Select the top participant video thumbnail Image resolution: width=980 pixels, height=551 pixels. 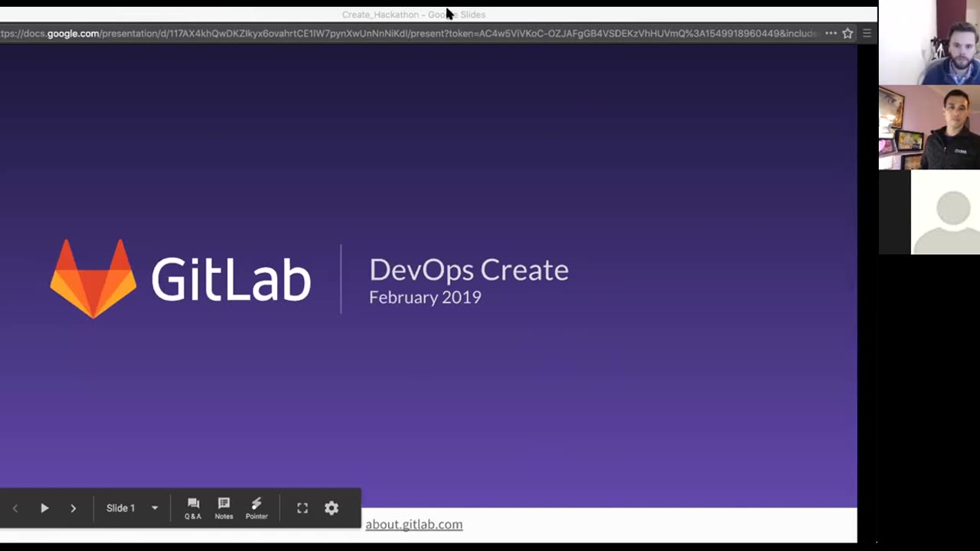[x=929, y=42]
